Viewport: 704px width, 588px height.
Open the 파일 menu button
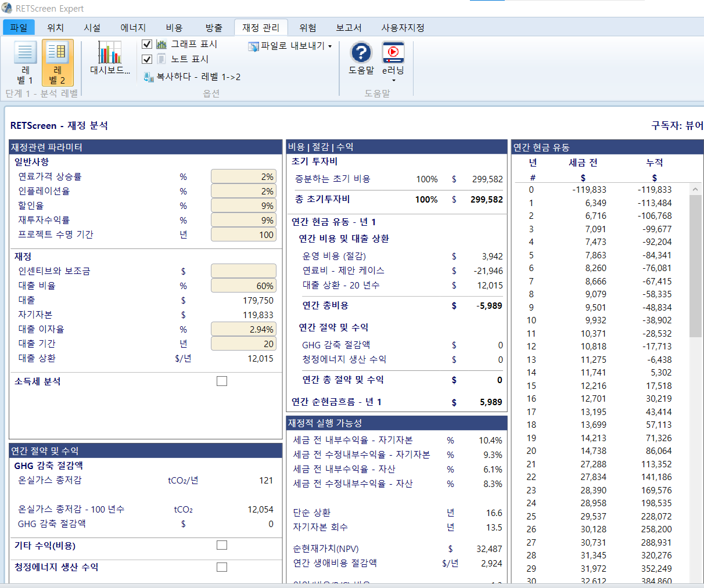point(19,27)
